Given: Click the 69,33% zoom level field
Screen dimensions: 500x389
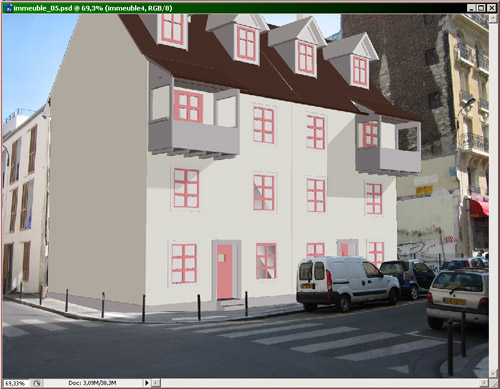Looking at the screenshot, I should (x=15, y=383).
